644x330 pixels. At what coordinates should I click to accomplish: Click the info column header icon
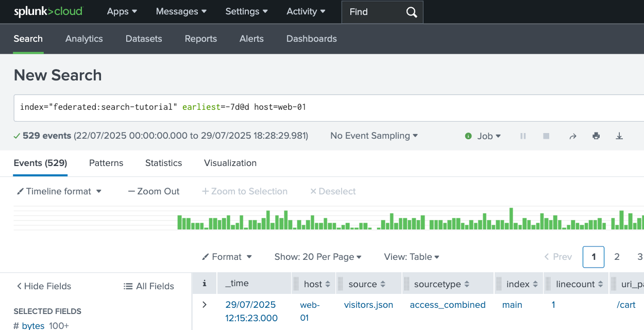205,284
